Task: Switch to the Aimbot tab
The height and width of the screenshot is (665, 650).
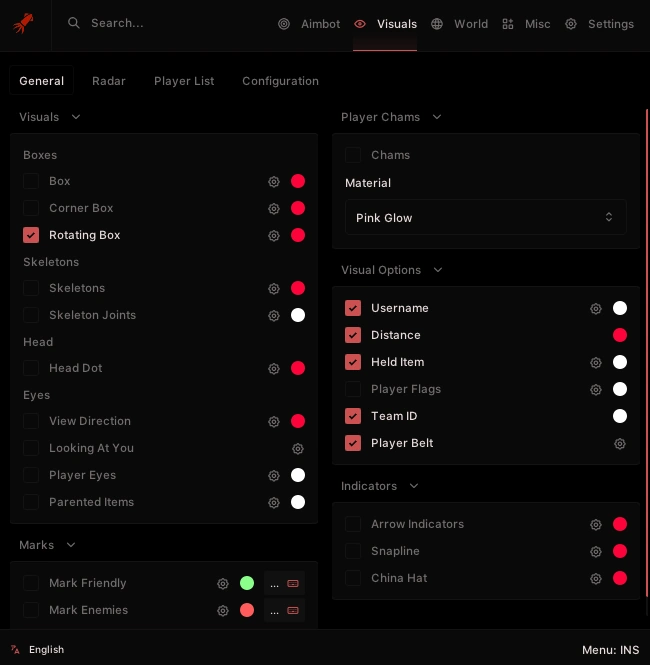Action: (309, 24)
